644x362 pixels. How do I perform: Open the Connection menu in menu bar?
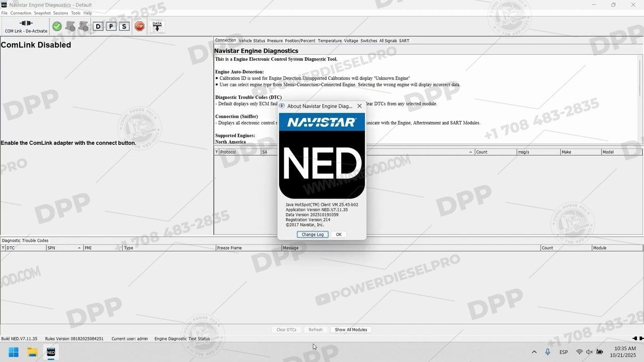21,13
